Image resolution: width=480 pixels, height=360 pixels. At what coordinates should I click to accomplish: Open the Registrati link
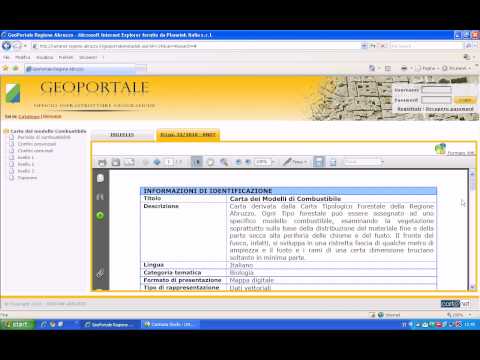[x=409, y=109]
